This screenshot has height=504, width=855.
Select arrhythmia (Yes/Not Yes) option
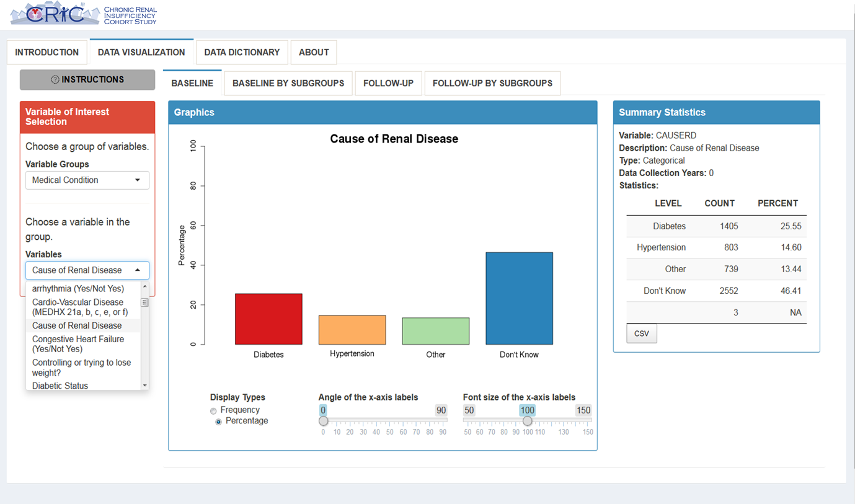coord(78,288)
